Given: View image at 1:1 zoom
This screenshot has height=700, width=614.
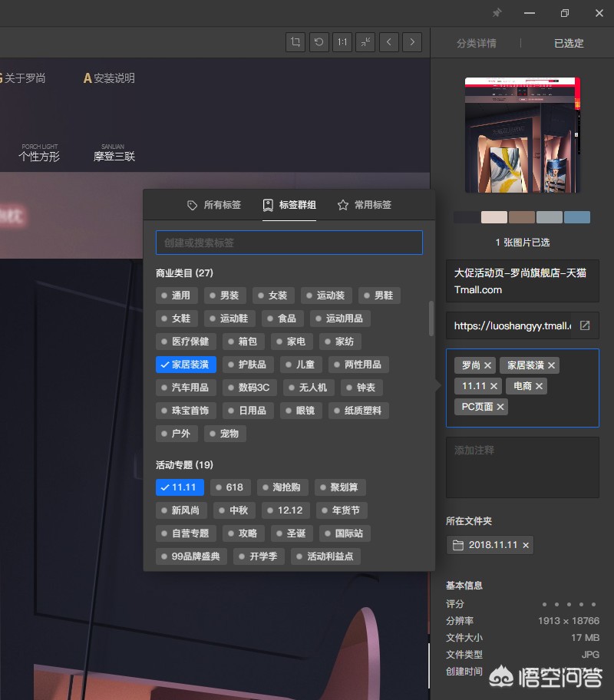Looking at the screenshot, I should (x=342, y=42).
